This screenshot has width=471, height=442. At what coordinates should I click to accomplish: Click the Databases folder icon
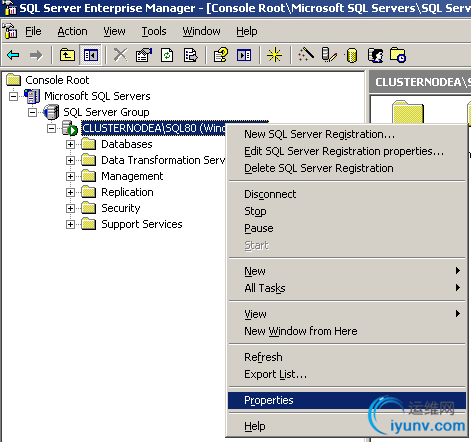89,144
